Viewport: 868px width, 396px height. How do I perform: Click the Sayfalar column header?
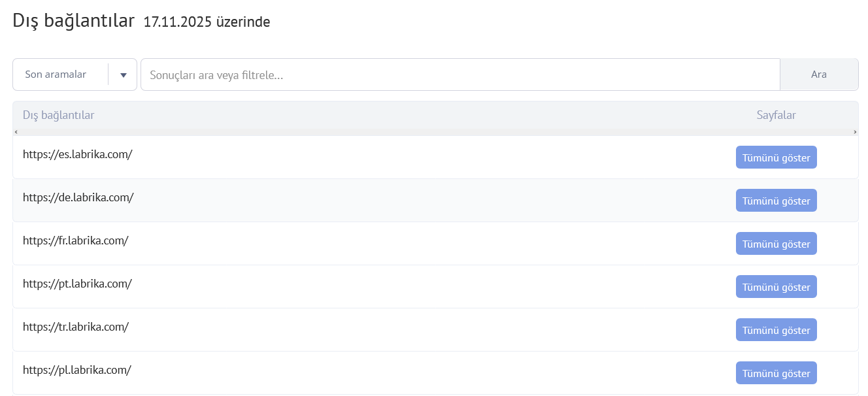pos(776,115)
